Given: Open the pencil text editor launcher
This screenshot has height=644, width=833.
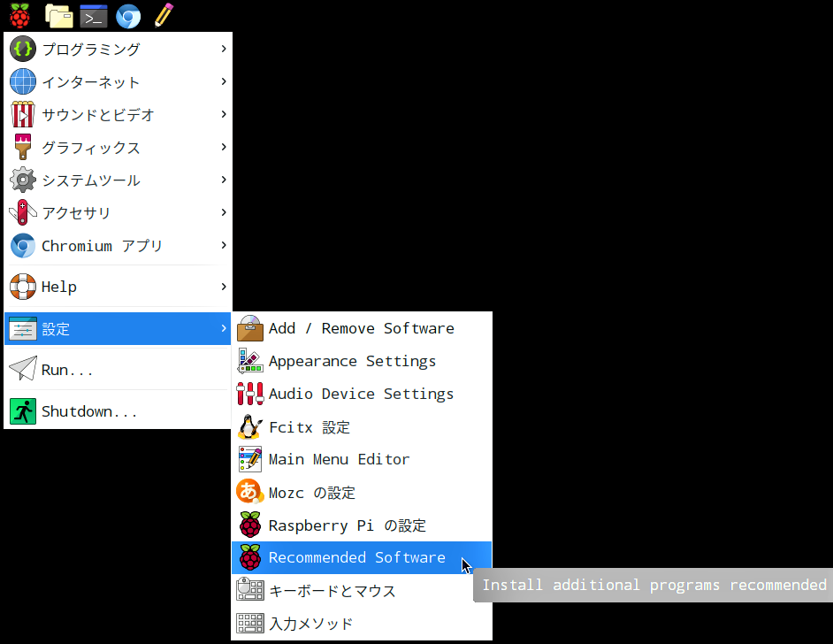Looking at the screenshot, I should tap(164, 15).
